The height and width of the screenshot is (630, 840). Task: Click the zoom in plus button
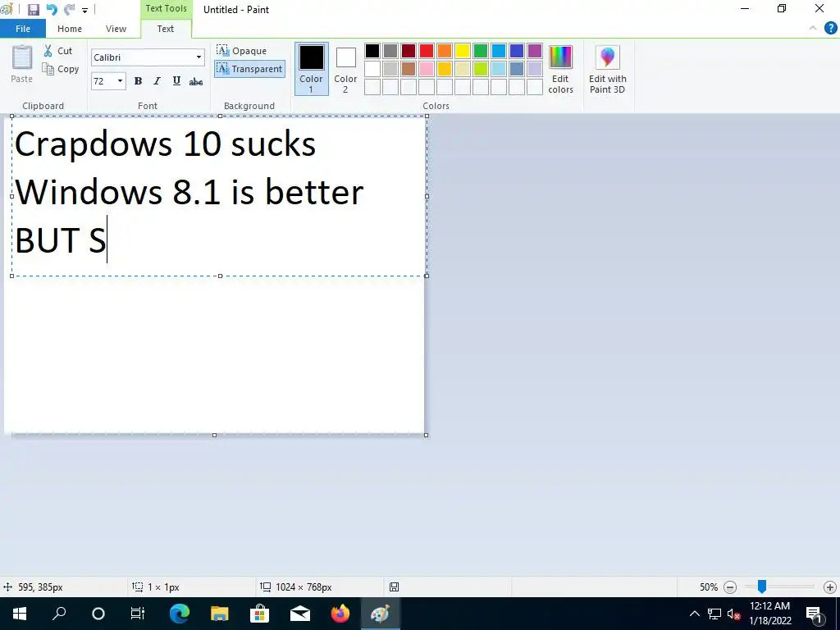click(x=830, y=587)
